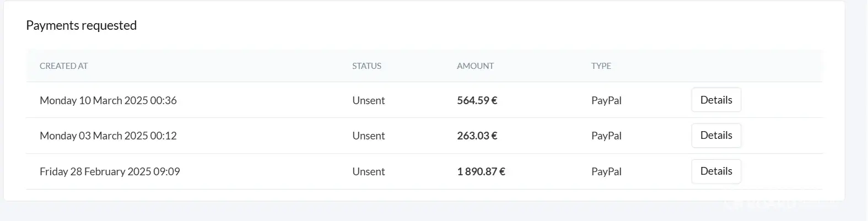Screen dimensions: 868x221
Task: Click PayPal type in the 03 March row
Action: point(606,136)
